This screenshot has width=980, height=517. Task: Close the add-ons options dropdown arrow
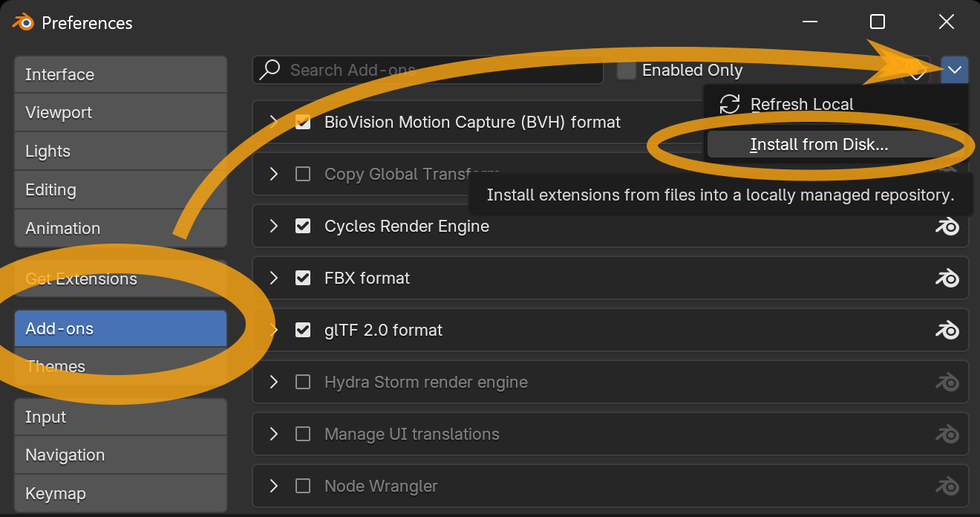click(954, 70)
